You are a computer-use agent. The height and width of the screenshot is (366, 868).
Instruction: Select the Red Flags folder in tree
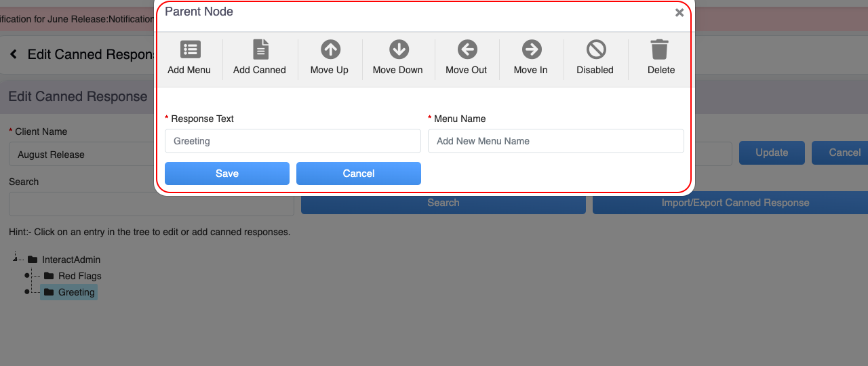[79, 276]
